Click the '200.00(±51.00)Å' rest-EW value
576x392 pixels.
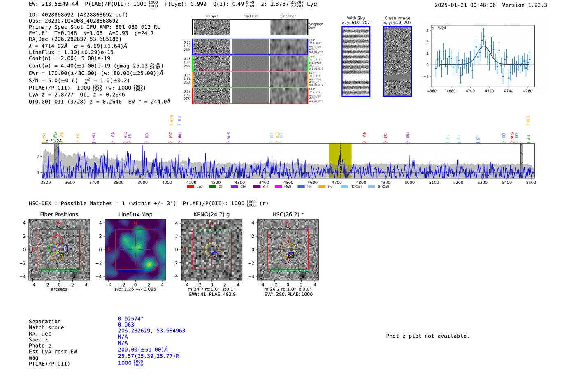pyautogui.click(x=143, y=350)
